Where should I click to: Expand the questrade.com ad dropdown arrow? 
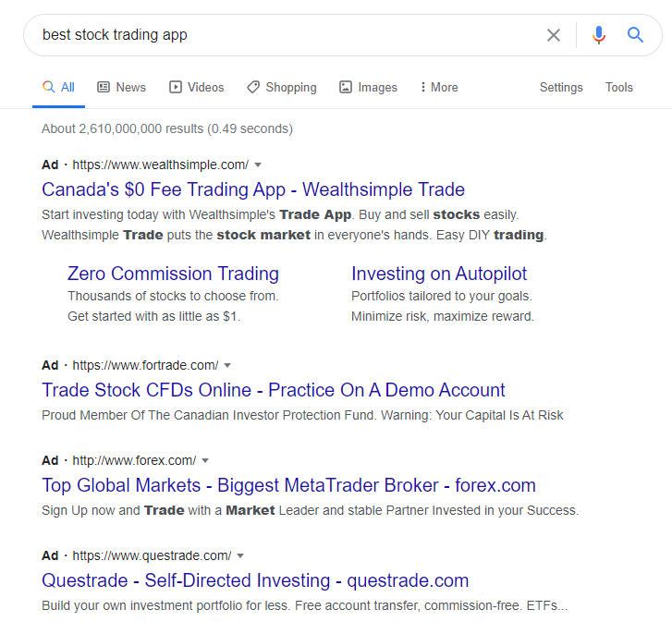[x=240, y=556]
